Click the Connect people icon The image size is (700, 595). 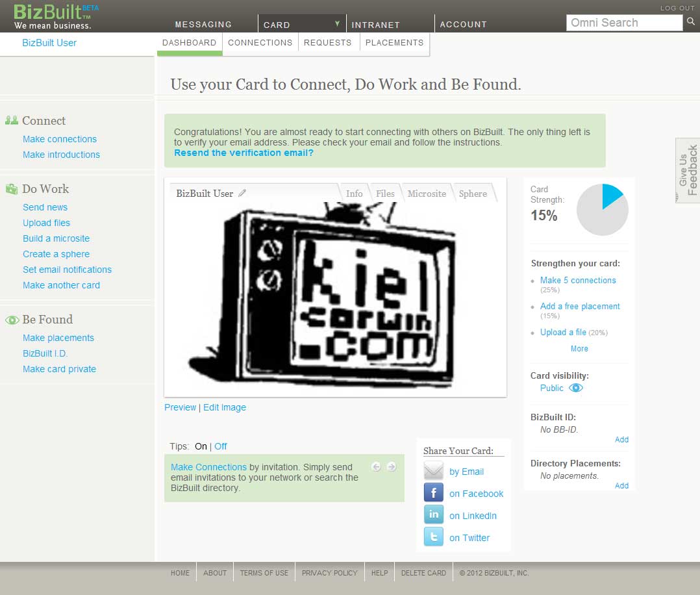(12, 120)
